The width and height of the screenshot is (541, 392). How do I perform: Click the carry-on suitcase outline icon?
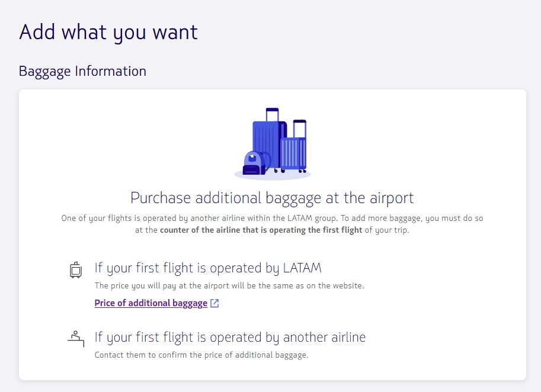click(76, 269)
